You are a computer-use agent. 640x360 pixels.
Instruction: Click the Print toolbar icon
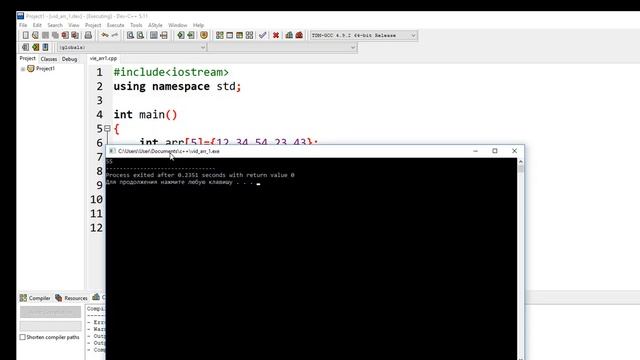pos(88,36)
